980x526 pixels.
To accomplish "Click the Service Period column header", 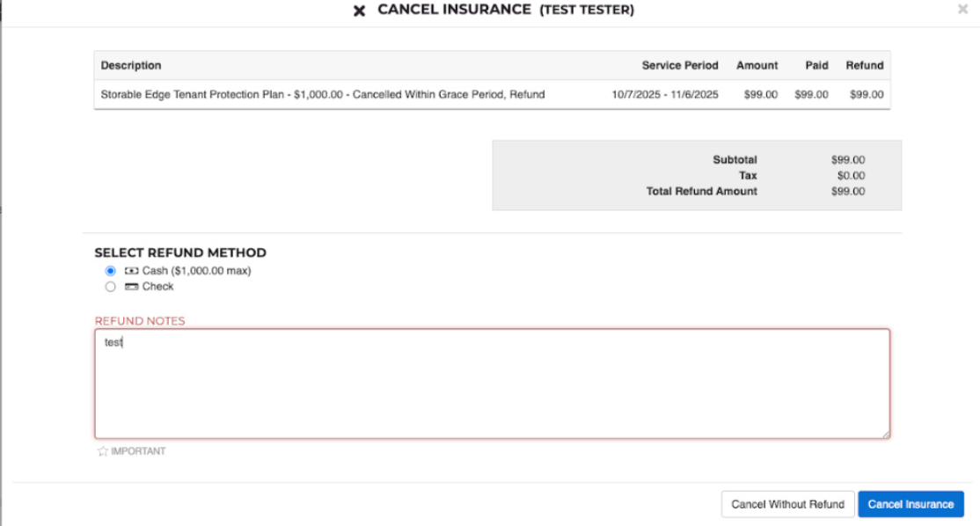I will click(680, 65).
